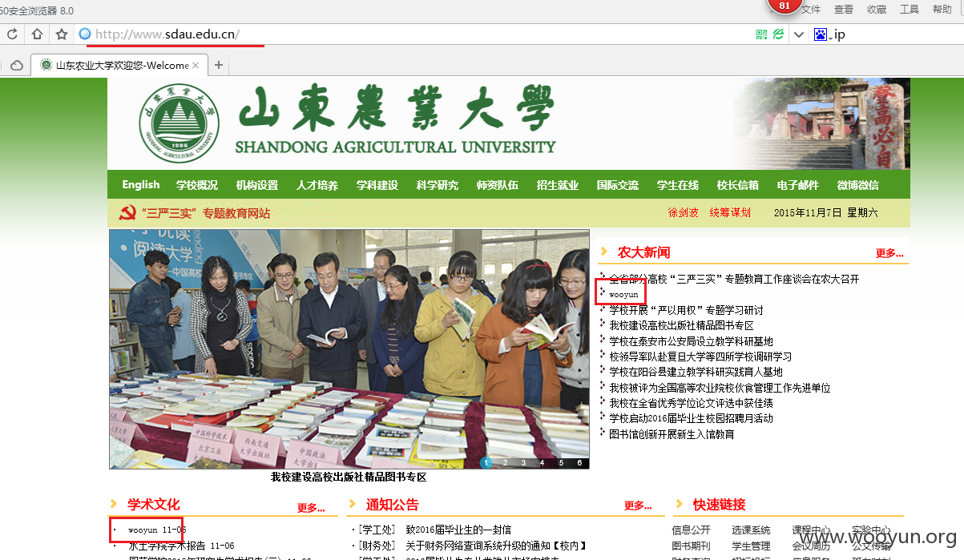Click the news slideshow photo
Screen dimensions: 964x560
coord(349,349)
